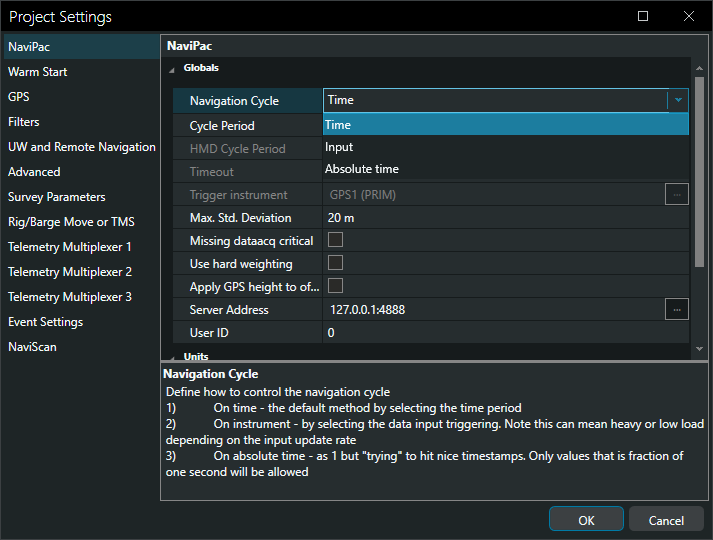Select Rig/Barge Move or TMS category

pyautogui.click(x=81, y=222)
